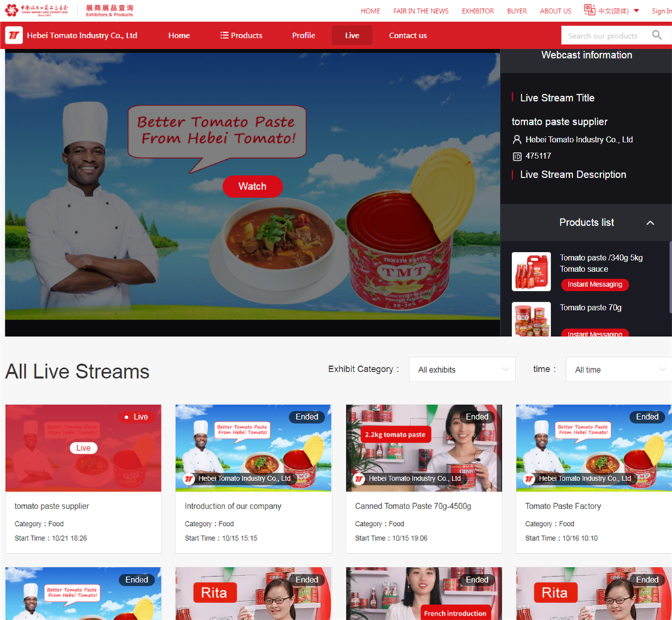Click the white Live pill on the first stream thumbnail
Screen dimensions: 672x620
83,448
